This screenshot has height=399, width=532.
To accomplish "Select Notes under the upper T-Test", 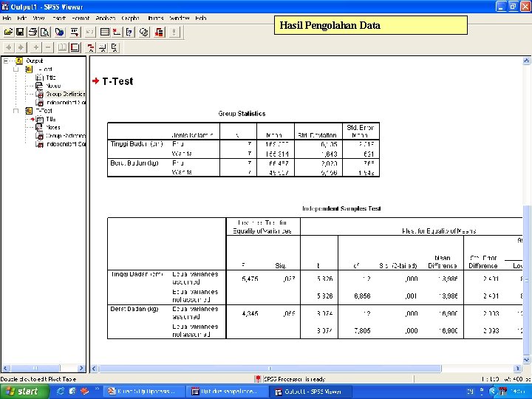I will tap(53, 86).
